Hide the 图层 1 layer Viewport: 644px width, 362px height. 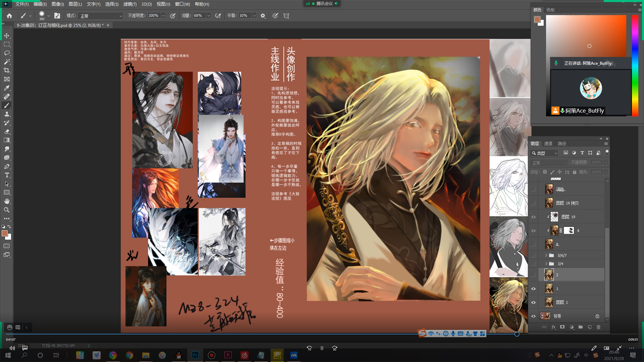[x=533, y=302]
